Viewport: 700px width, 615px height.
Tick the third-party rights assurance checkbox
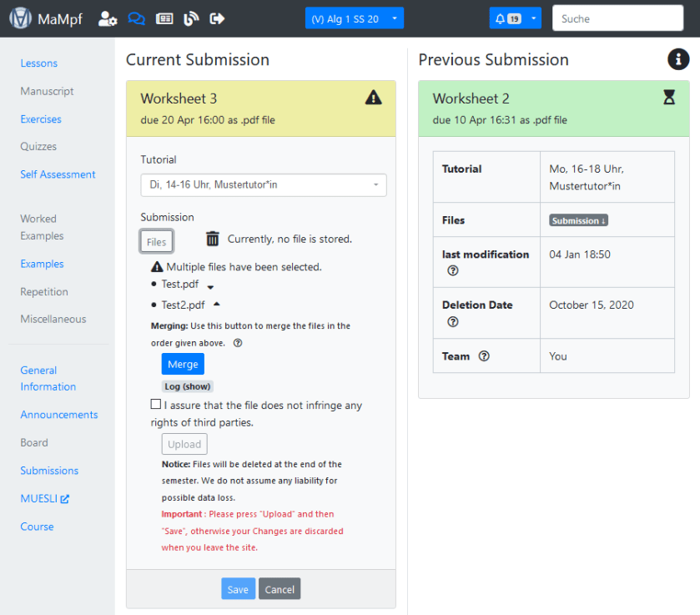[x=156, y=405]
